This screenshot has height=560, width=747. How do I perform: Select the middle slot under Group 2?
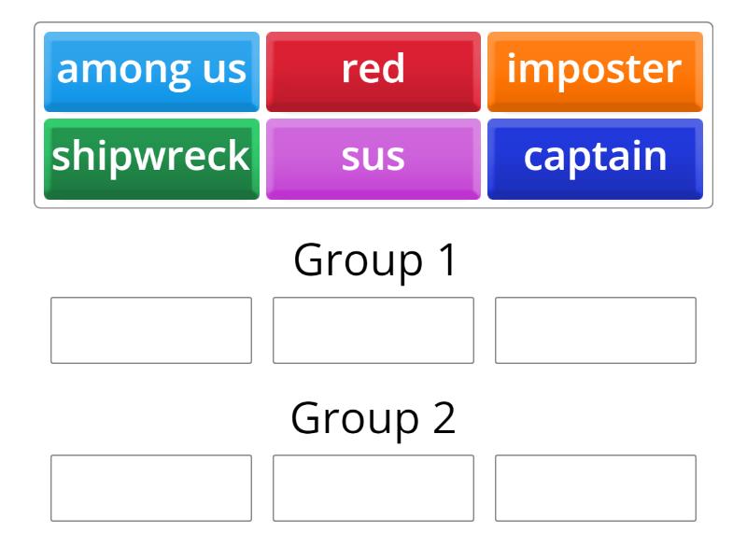pyautogui.click(x=373, y=486)
